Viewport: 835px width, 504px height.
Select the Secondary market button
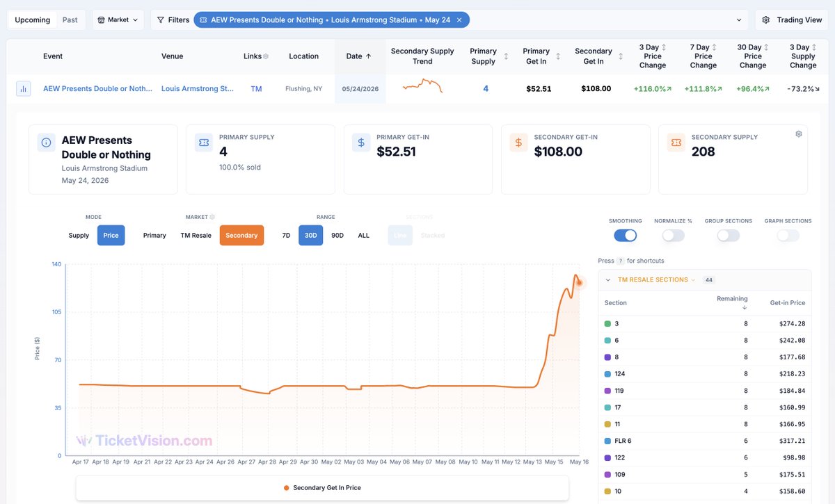click(x=241, y=236)
